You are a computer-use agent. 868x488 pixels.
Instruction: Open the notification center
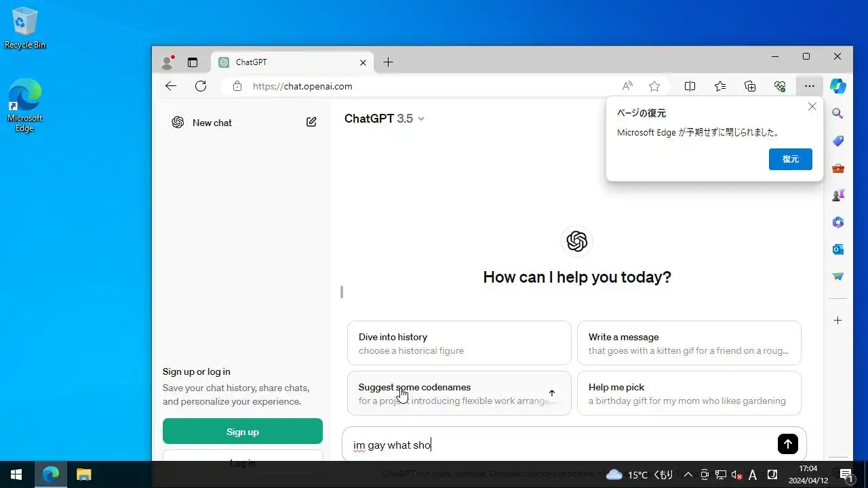[x=846, y=475]
